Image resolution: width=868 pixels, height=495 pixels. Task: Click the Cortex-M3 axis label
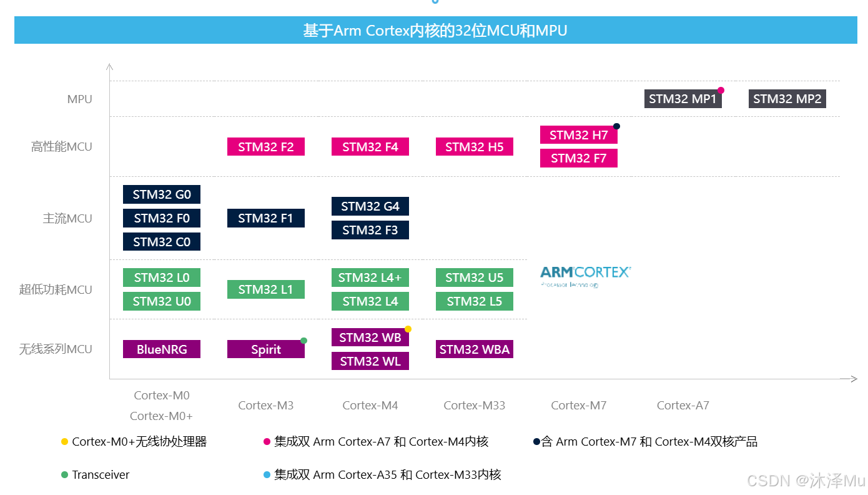266,406
